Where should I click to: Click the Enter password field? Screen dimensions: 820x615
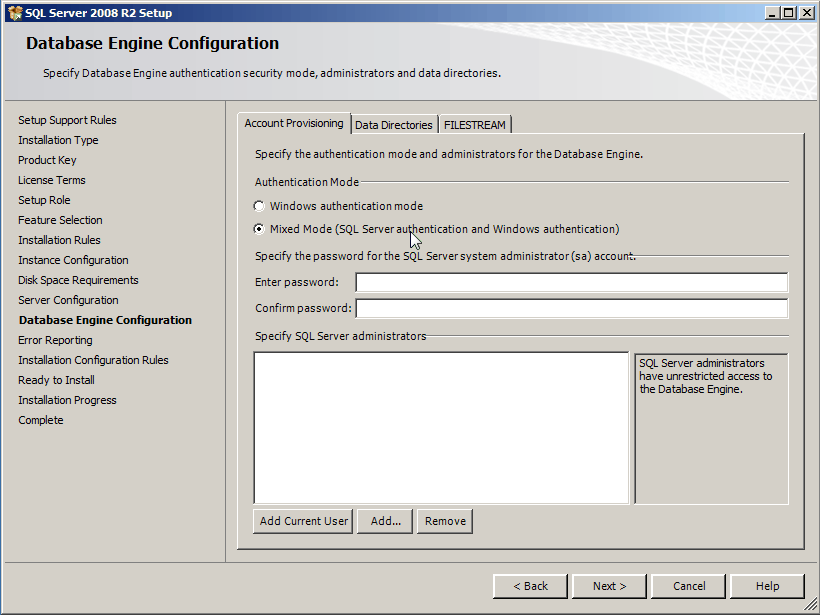pyautogui.click(x=572, y=282)
